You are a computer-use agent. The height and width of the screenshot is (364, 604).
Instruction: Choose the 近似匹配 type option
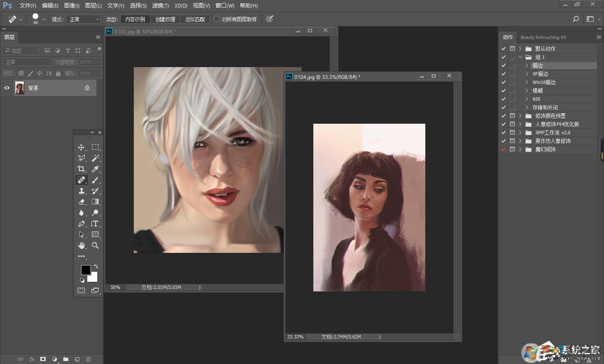tap(195, 19)
